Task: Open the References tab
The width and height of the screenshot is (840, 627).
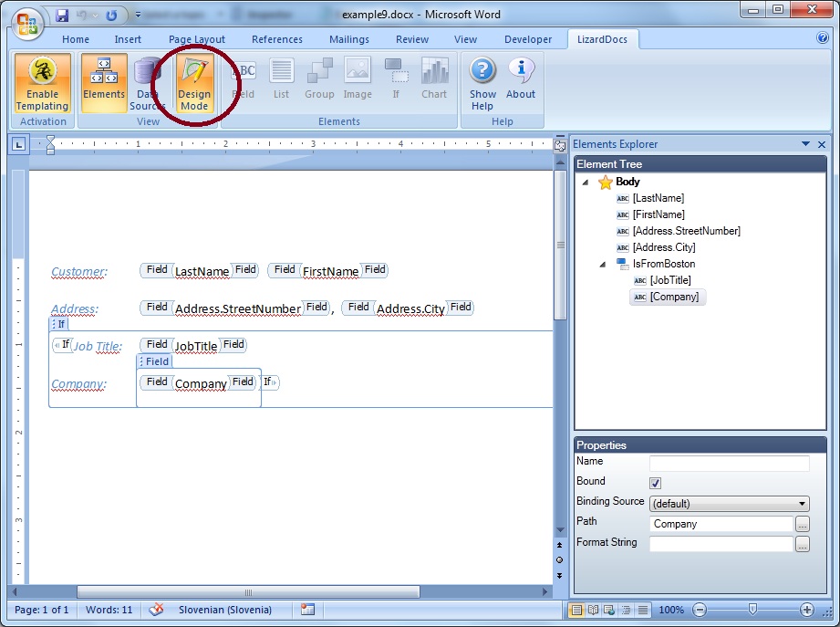Action: tap(277, 39)
